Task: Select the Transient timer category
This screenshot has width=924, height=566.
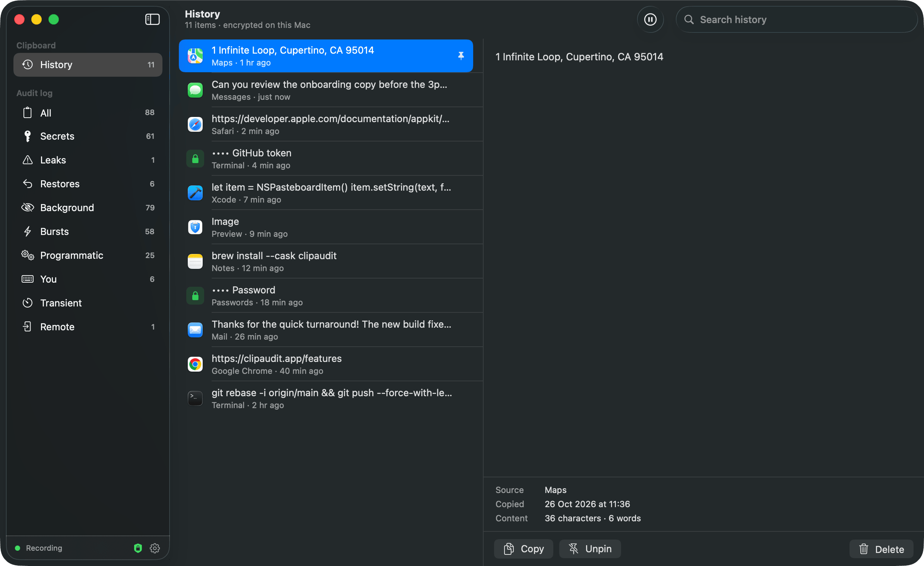Action: click(x=88, y=303)
